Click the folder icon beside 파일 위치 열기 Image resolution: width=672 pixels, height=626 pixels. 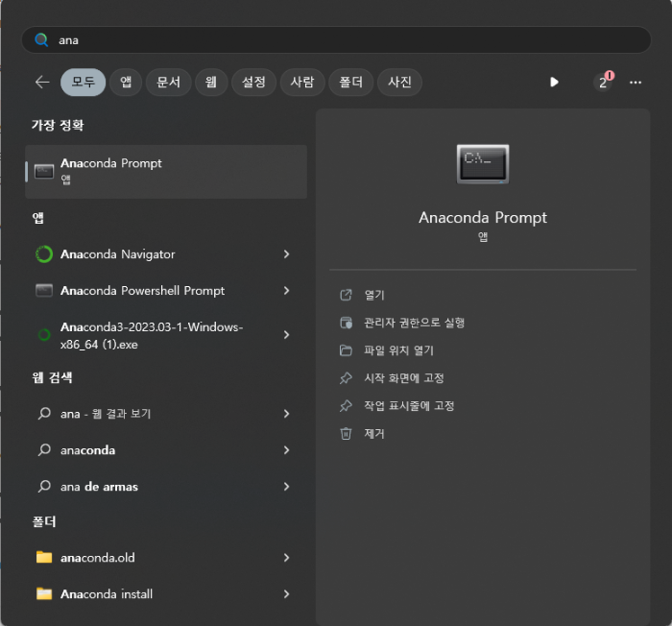tap(346, 350)
